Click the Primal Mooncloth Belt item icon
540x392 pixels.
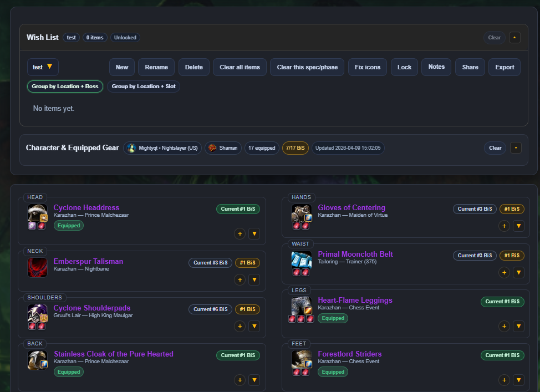301,261
